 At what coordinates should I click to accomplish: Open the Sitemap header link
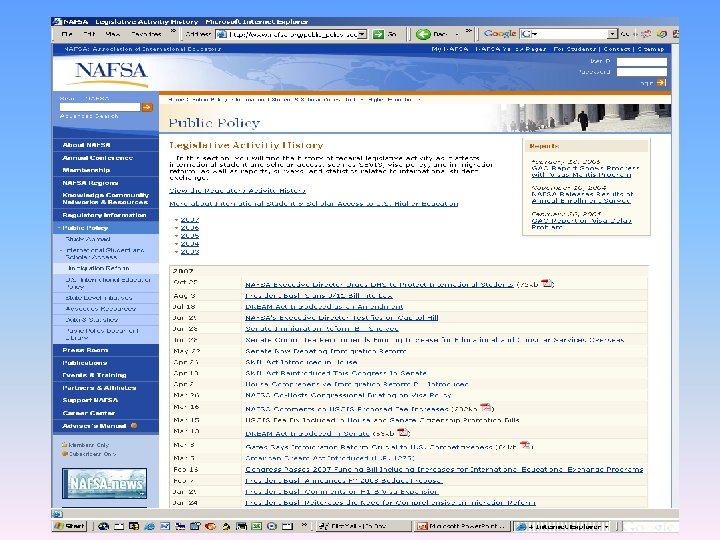pyautogui.click(x=651, y=49)
